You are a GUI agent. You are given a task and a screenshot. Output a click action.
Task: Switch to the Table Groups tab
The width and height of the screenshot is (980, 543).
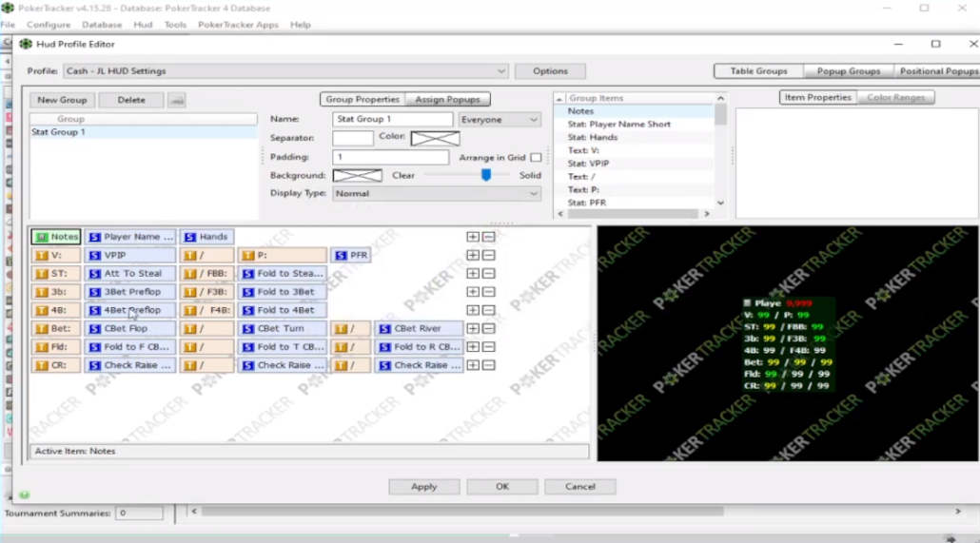pyautogui.click(x=758, y=71)
